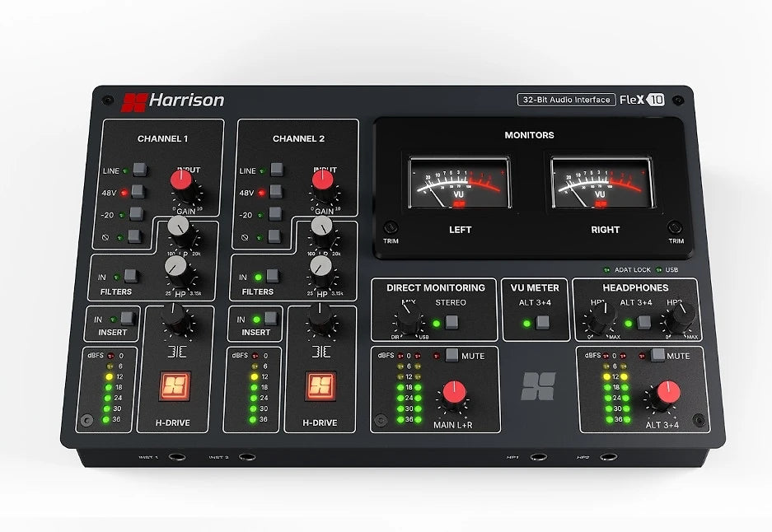The height and width of the screenshot is (532, 772).
Task: Click the LEFT VU meter
Action: (x=460, y=183)
